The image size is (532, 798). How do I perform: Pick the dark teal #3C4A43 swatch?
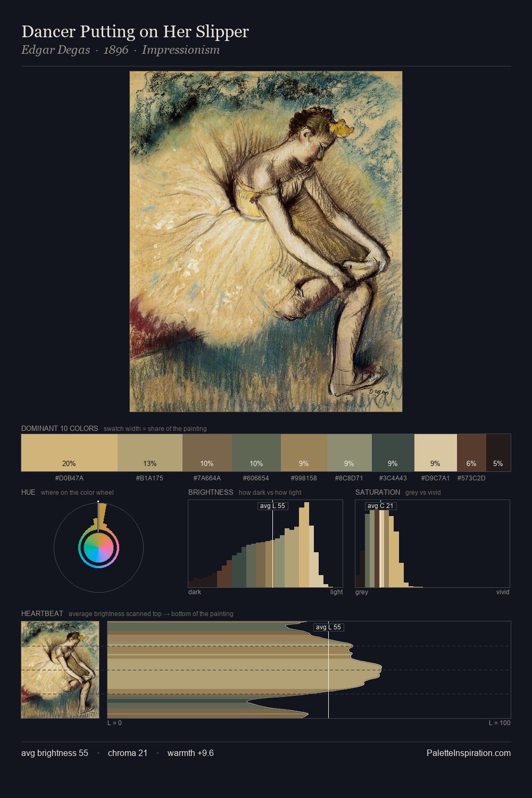(x=393, y=453)
